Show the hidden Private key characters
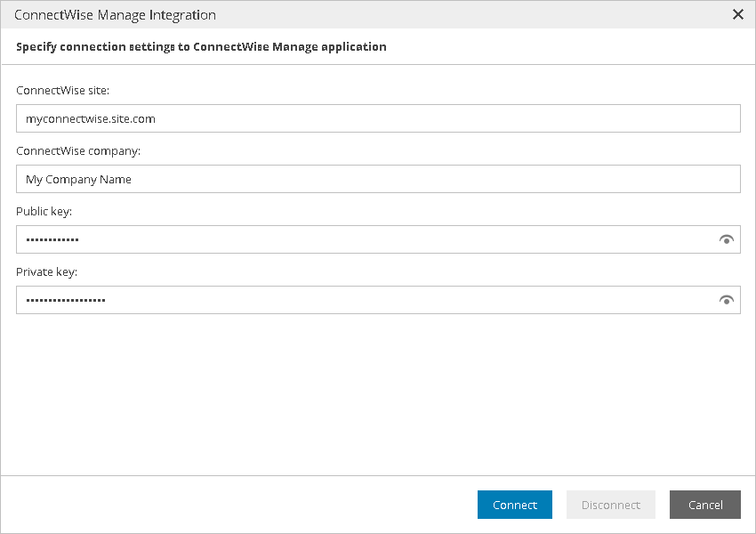Viewport: 756px width, 534px height. [727, 300]
